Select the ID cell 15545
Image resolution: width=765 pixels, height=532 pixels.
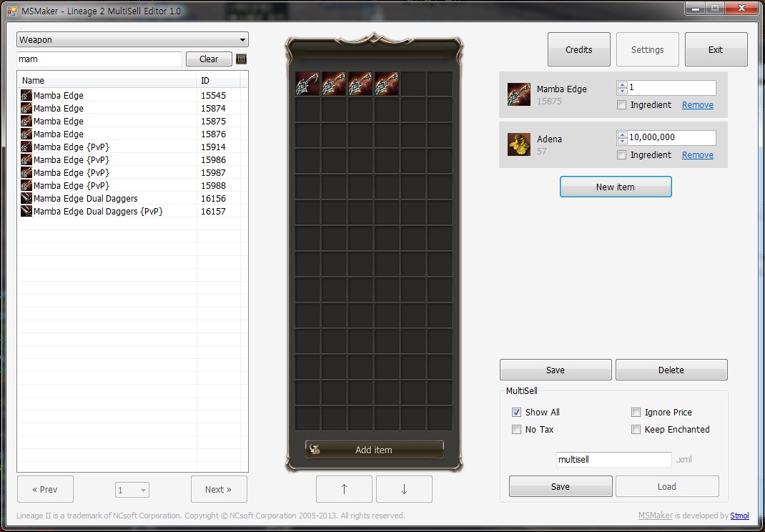coord(213,95)
